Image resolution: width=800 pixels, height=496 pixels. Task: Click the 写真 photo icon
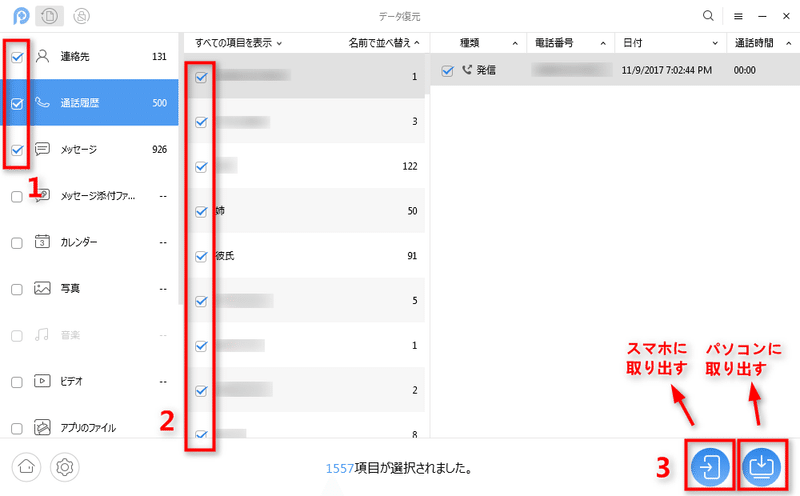(x=42, y=288)
